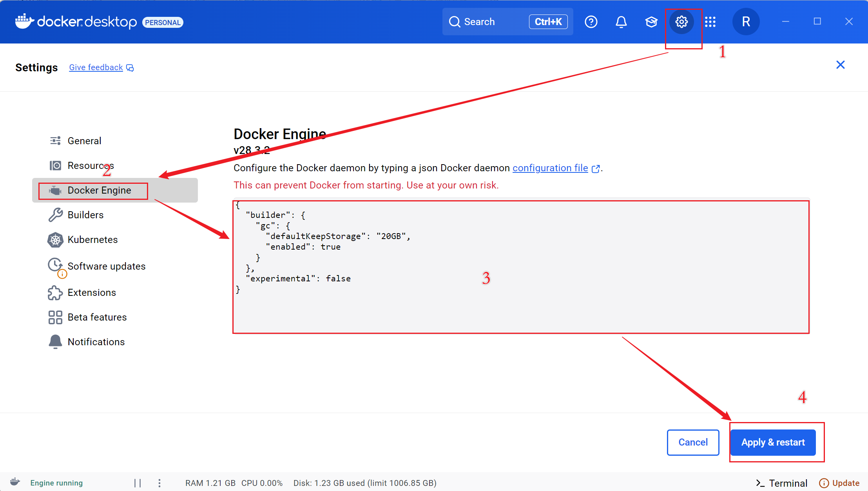Click the "experimental": false line
Image resolution: width=868 pixels, height=491 pixels.
coord(298,279)
